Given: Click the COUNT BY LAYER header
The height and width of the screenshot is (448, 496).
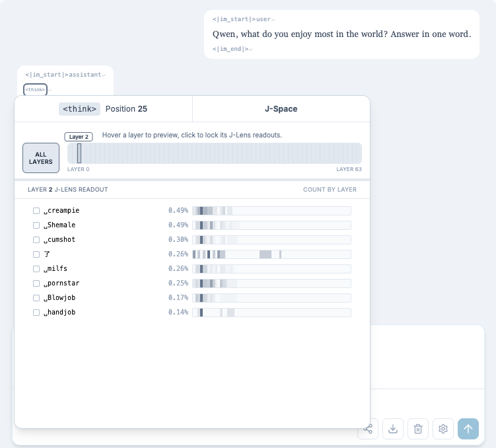Looking at the screenshot, I should (330, 190).
